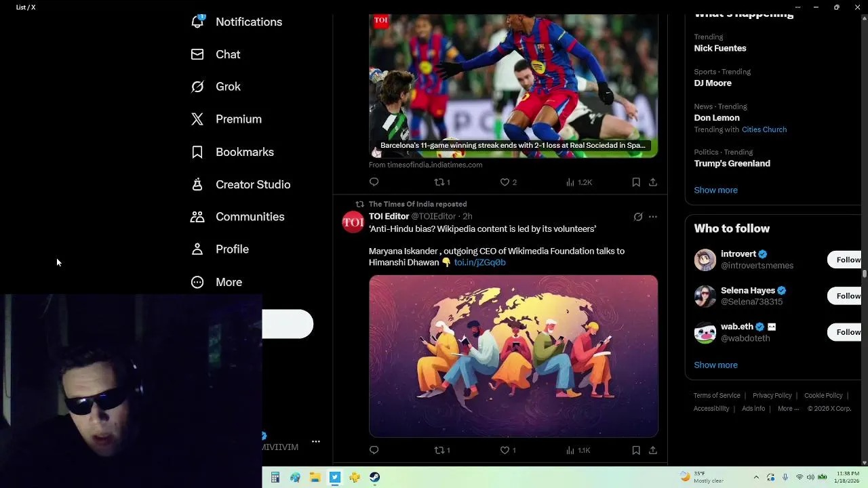Reply to the Barcelona match post
The width and height of the screenshot is (868, 488).
(x=374, y=182)
